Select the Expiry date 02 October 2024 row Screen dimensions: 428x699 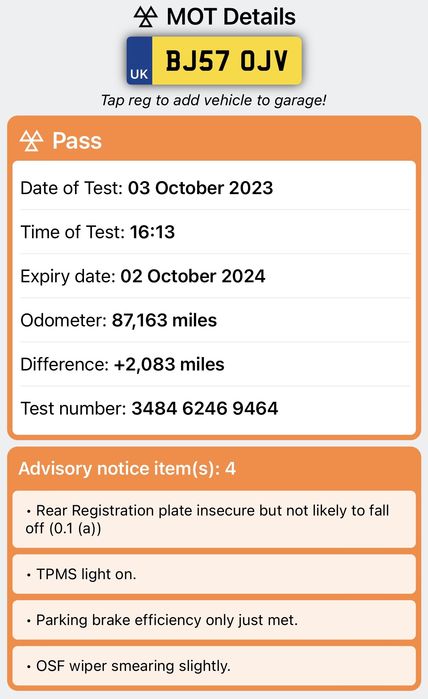coord(214,276)
